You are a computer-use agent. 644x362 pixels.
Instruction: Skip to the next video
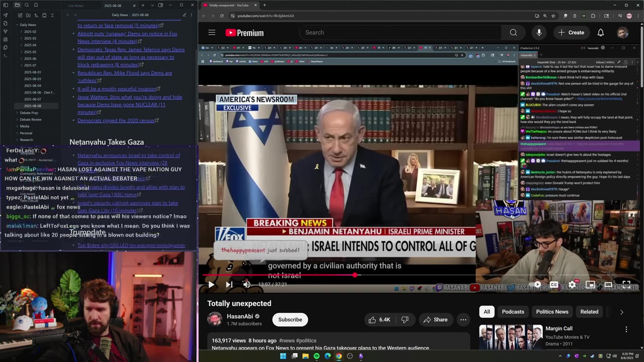click(229, 285)
